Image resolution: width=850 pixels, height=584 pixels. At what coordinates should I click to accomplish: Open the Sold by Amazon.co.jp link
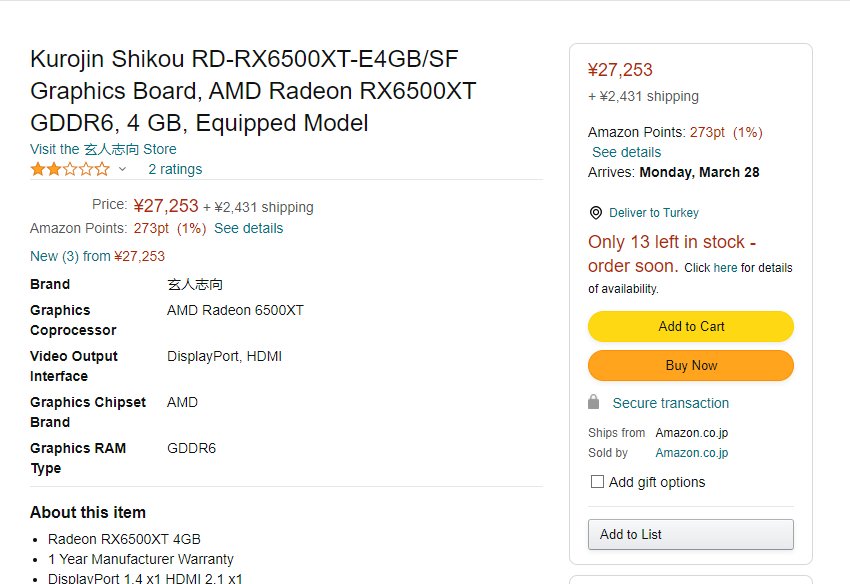point(691,453)
